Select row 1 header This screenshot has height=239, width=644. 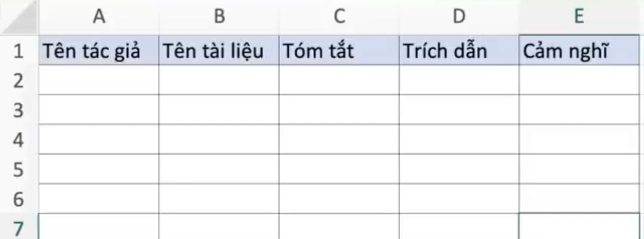click(19, 51)
